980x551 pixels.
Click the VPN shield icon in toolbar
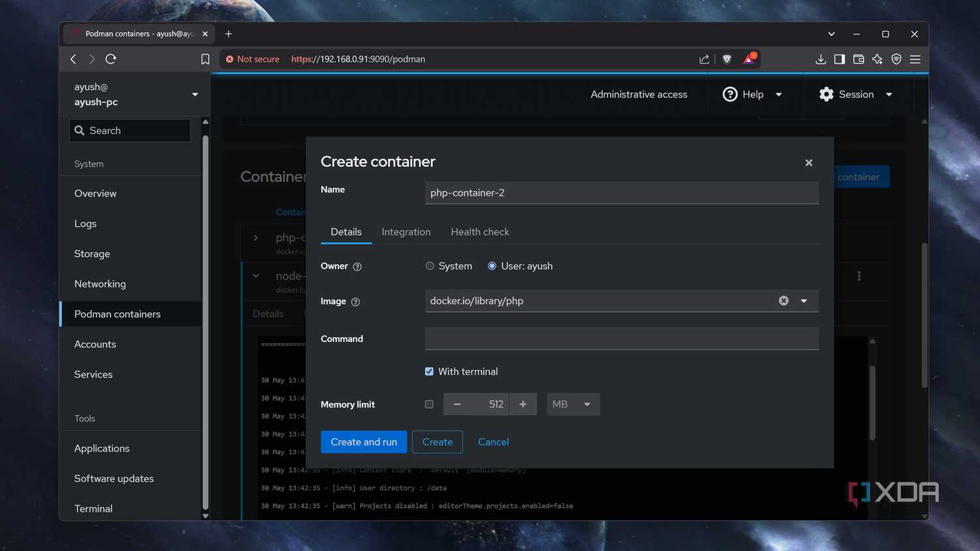(x=896, y=59)
